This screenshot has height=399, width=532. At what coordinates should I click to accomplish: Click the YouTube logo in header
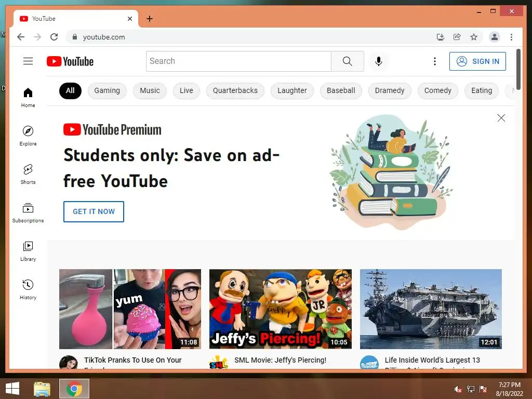click(70, 61)
